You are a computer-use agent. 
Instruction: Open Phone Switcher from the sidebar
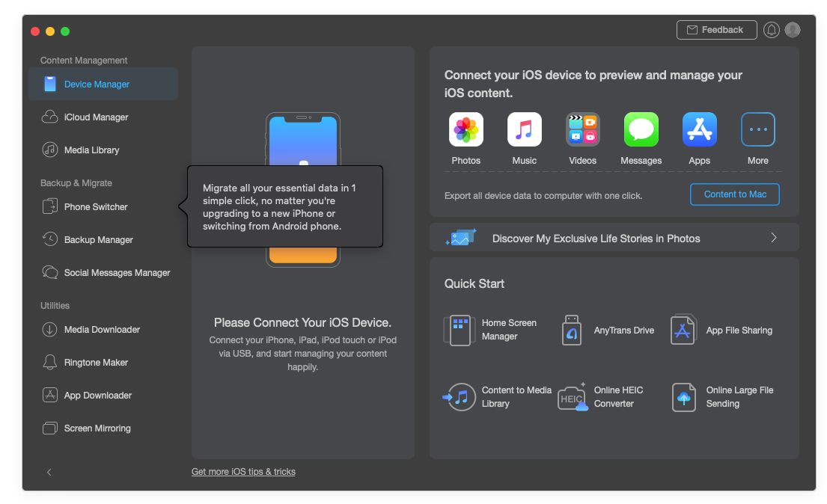[x=96, y=207]
